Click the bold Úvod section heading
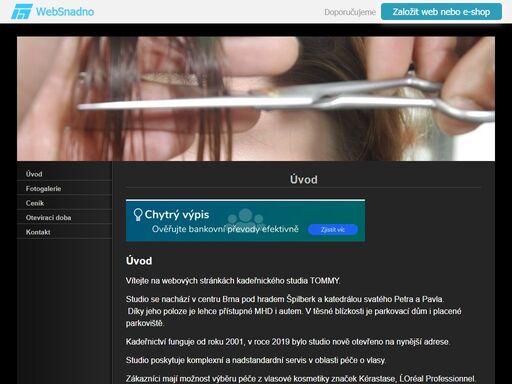The height and width of the screenshot is (384, 512). [139, 261]
